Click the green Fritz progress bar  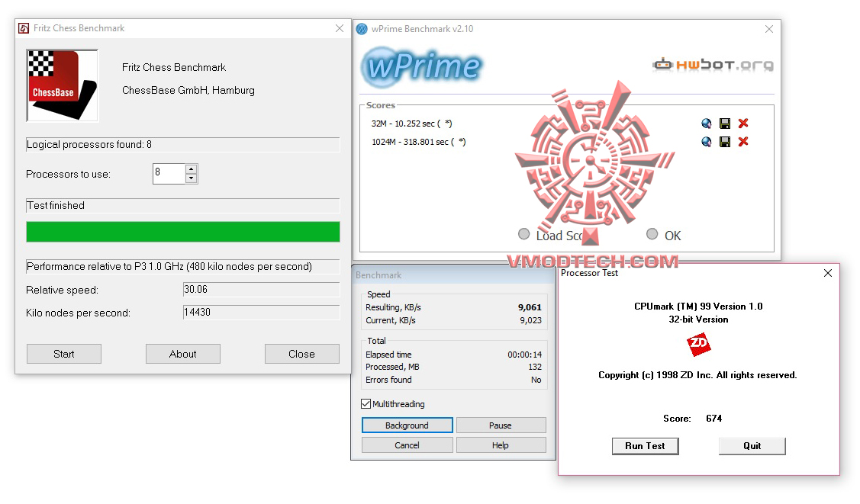click(x=183, y=232)
